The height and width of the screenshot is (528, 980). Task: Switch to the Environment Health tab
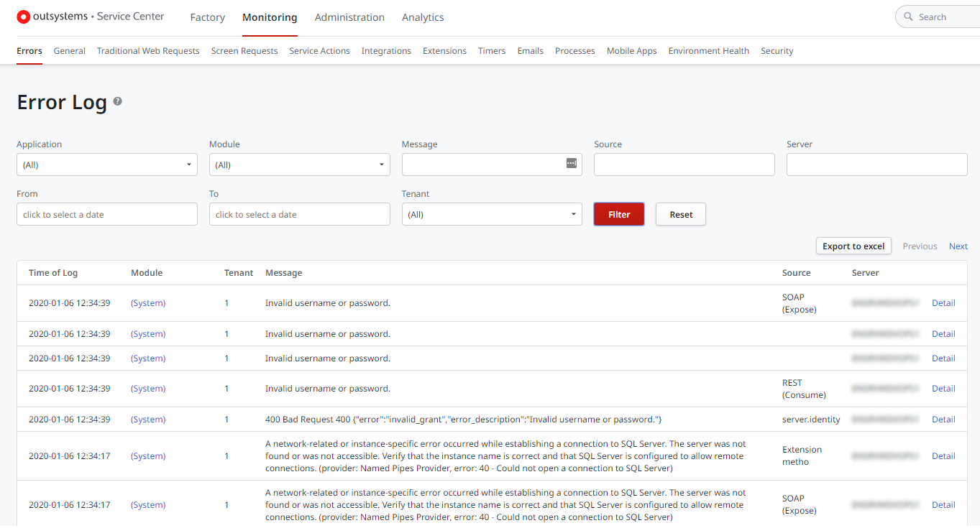pos(708,51)
